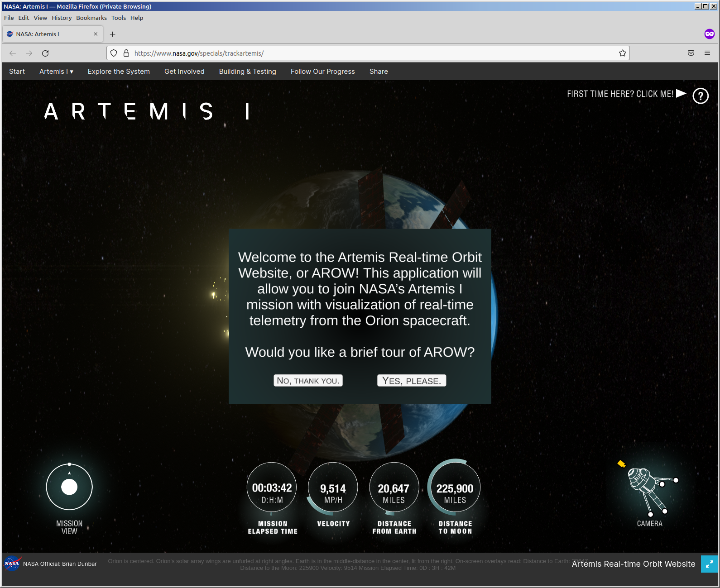Screen dimensions: 720x588
Task: Click the Distance To Moon gauge
Action: (x=455, y=487)
